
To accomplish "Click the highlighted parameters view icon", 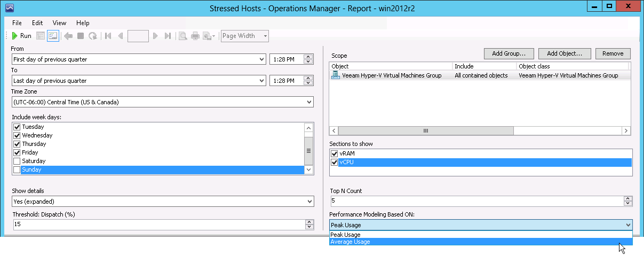I will point(53,36).
